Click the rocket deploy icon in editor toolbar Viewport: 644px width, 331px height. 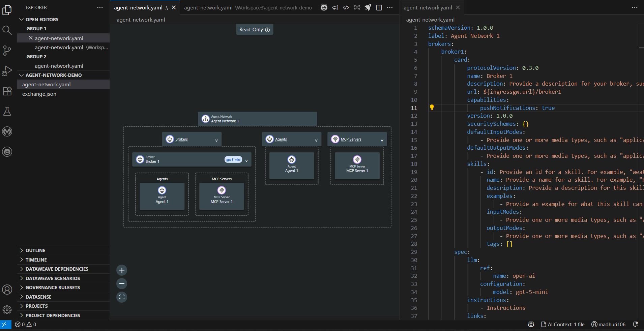[368, 7]
